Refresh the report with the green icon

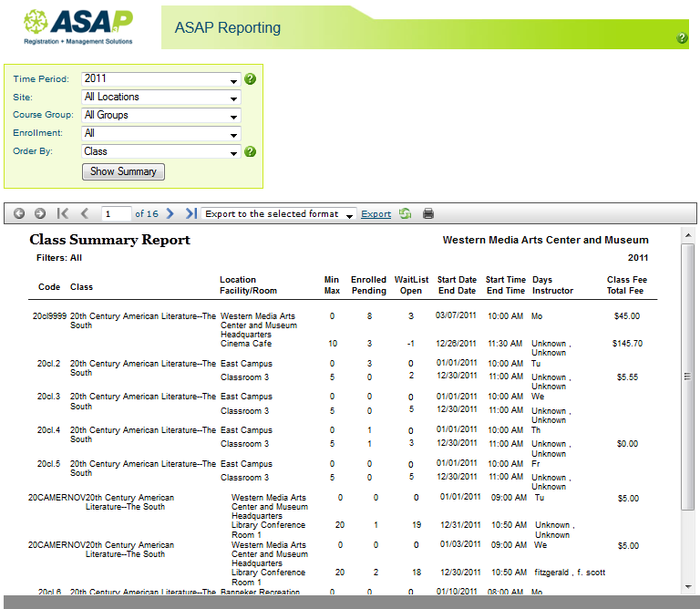point(405,213)
